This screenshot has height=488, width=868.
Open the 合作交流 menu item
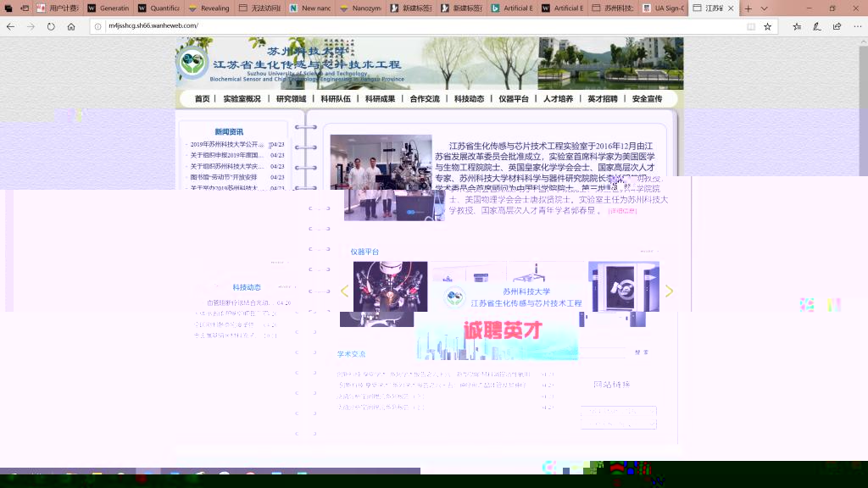pos(425,99)
